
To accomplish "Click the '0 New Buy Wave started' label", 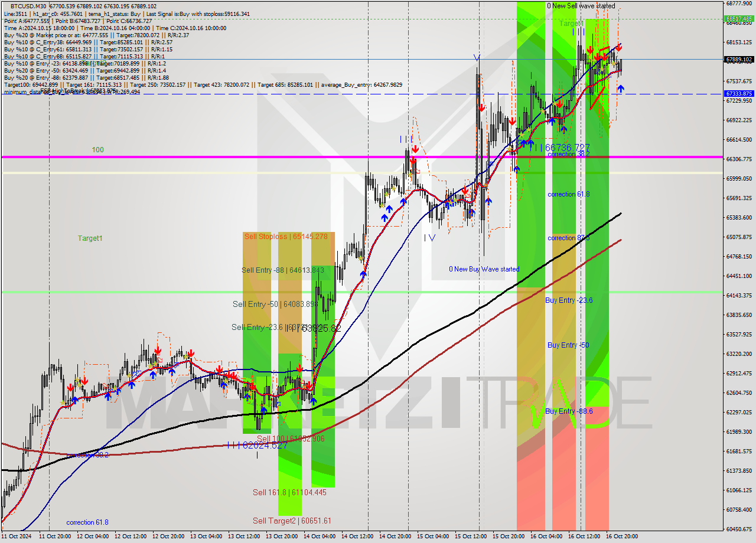I will [x=484, y=269].
